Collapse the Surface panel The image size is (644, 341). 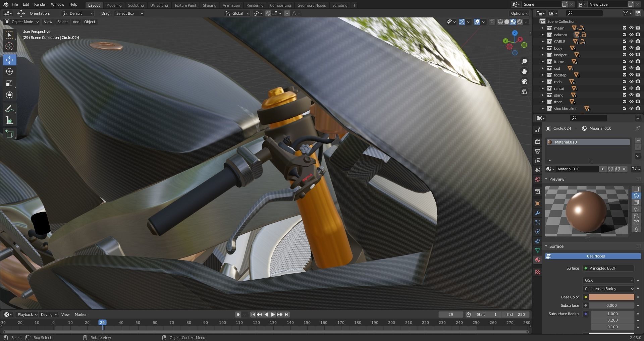click(546, 246)
